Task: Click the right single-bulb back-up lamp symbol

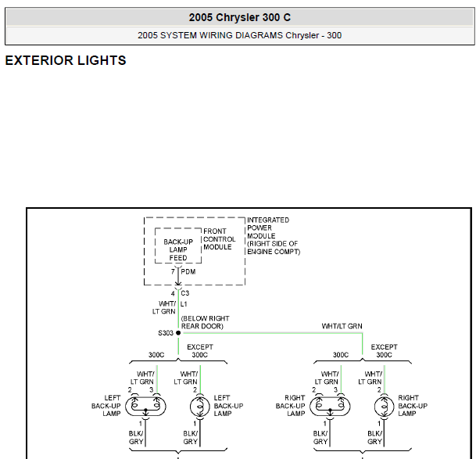Action: (384, 407)
